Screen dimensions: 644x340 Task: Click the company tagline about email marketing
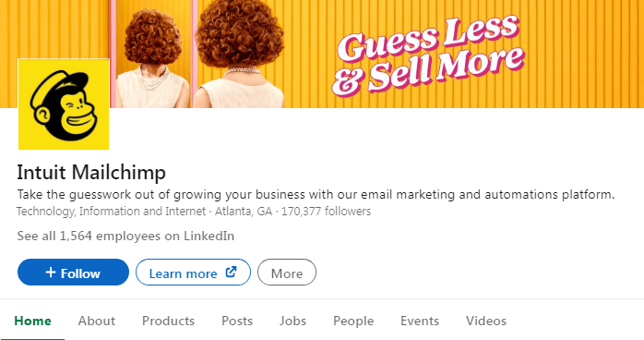[x=316, y=194]
